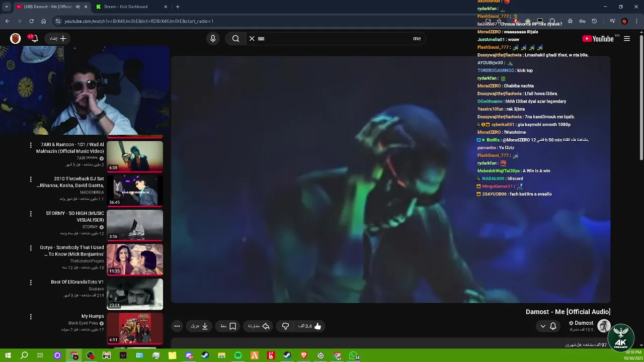The image size is (644, 362).
Task: Click the YouTube logo to go home
Action: [598, 39]
